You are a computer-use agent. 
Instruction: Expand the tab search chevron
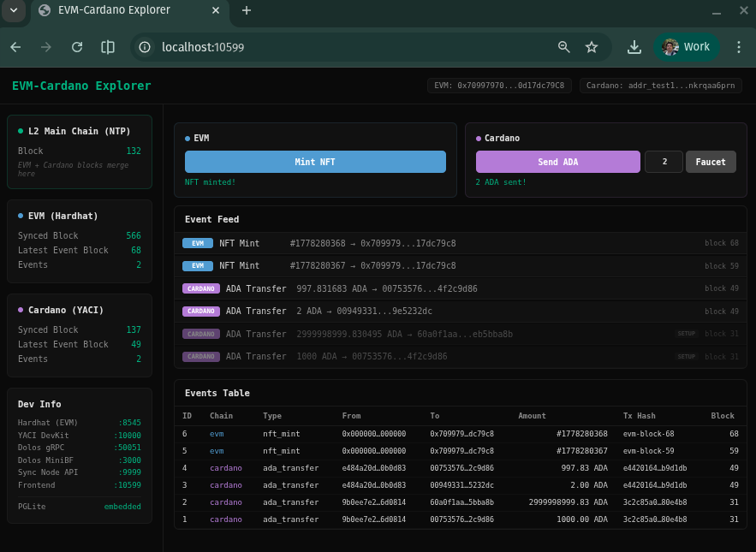click(14, 10)
